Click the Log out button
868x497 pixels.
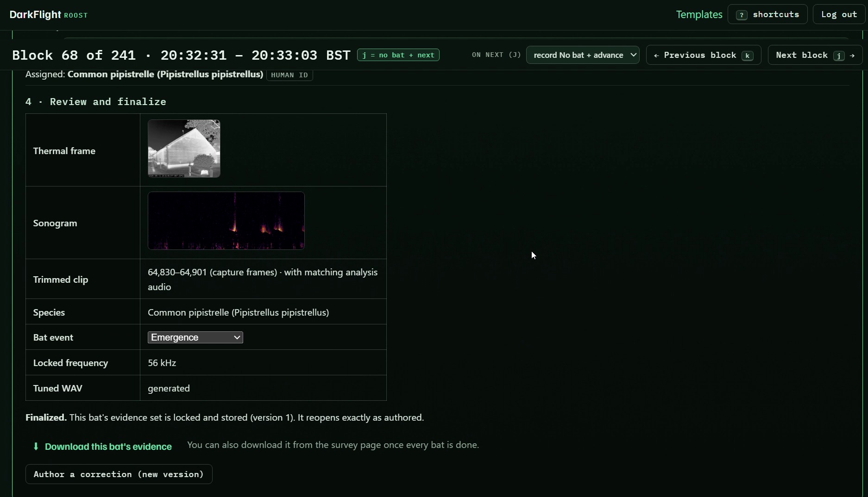[x=839, y=14]
